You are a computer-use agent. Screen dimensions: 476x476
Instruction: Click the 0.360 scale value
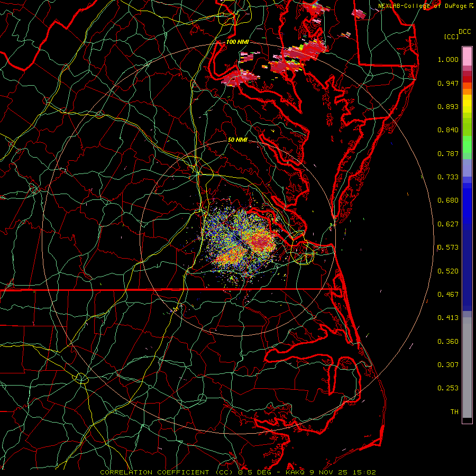tap(448, 342)
